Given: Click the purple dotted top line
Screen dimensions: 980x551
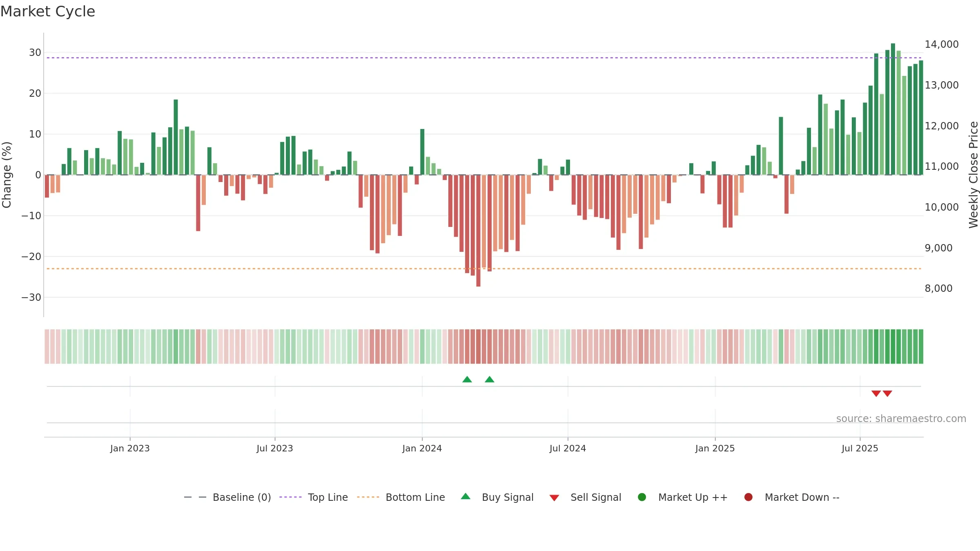Looking at the screenshot, I should click(x=484, y=58).
